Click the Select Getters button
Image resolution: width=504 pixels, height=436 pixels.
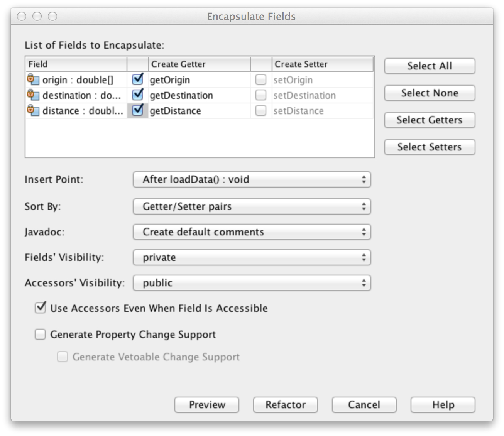click(430, 120)
